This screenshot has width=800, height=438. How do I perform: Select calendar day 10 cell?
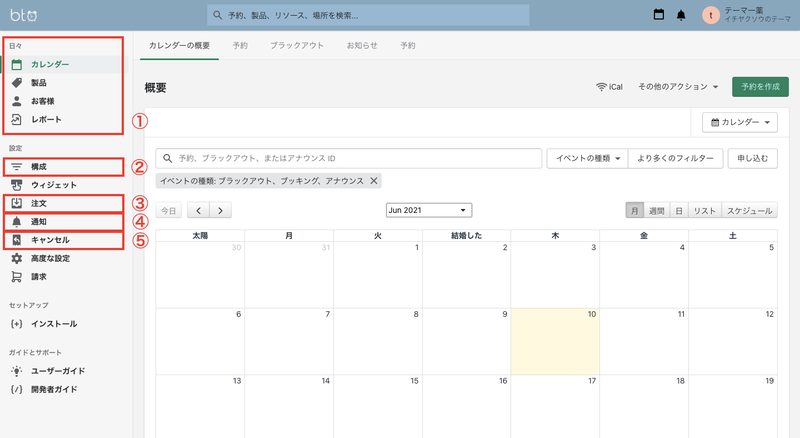click(555, 341)
